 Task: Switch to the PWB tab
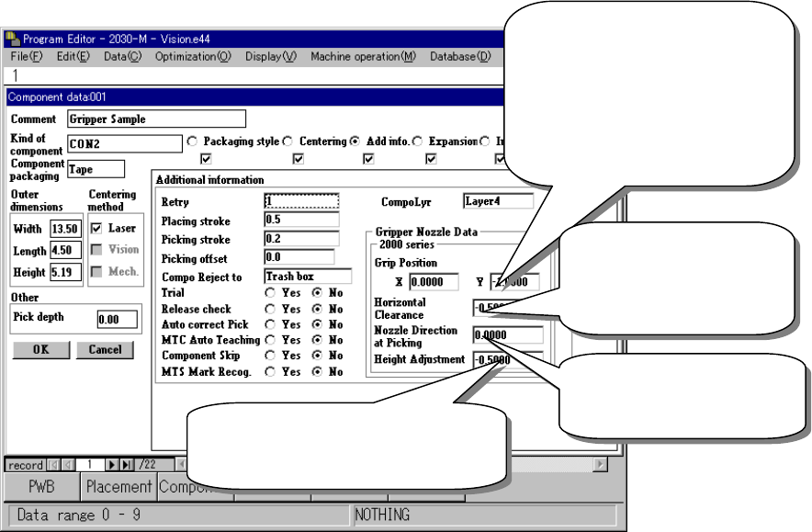tap(41, 487)
